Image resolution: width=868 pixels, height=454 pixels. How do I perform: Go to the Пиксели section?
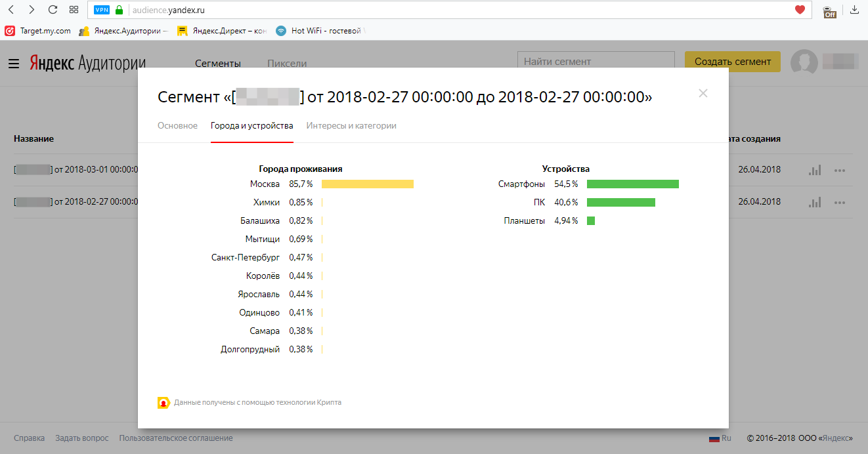(287, 64)
